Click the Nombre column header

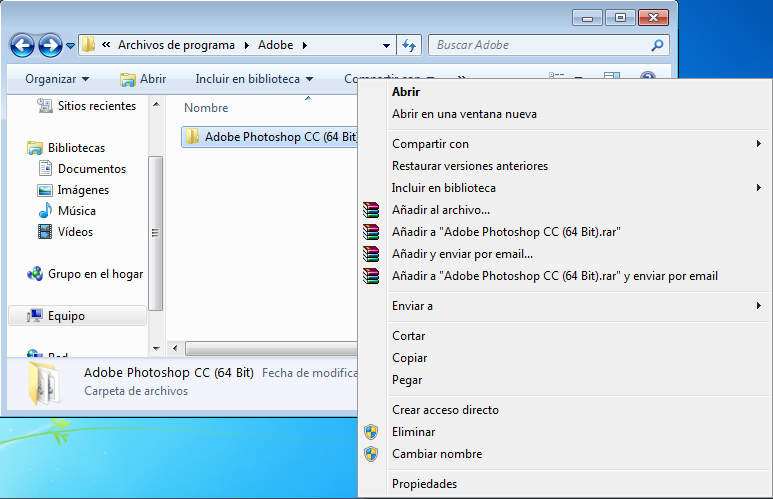click(x=206, y=107)
